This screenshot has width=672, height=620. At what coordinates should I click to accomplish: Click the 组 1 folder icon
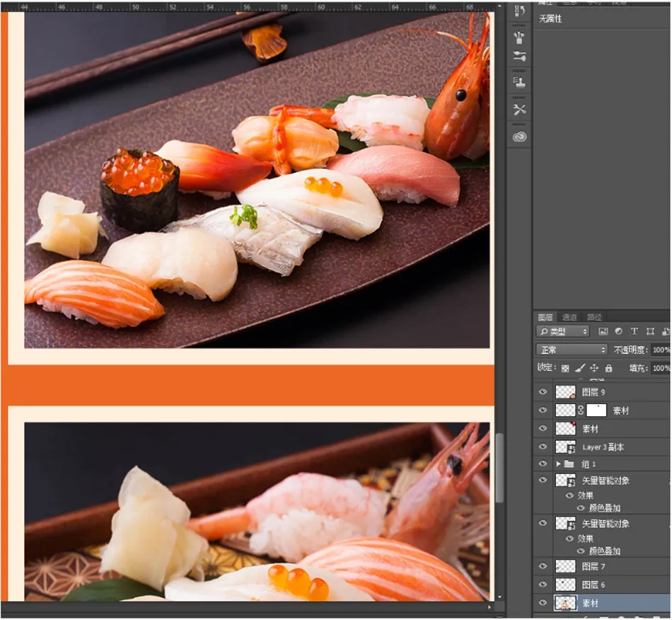569,464
